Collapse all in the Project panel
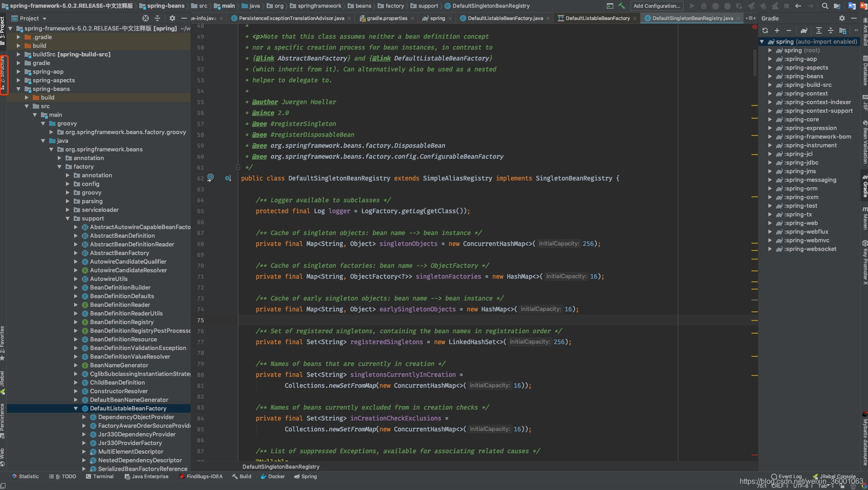The height and width of the screenshot is (490, 868). pos(157,18)
